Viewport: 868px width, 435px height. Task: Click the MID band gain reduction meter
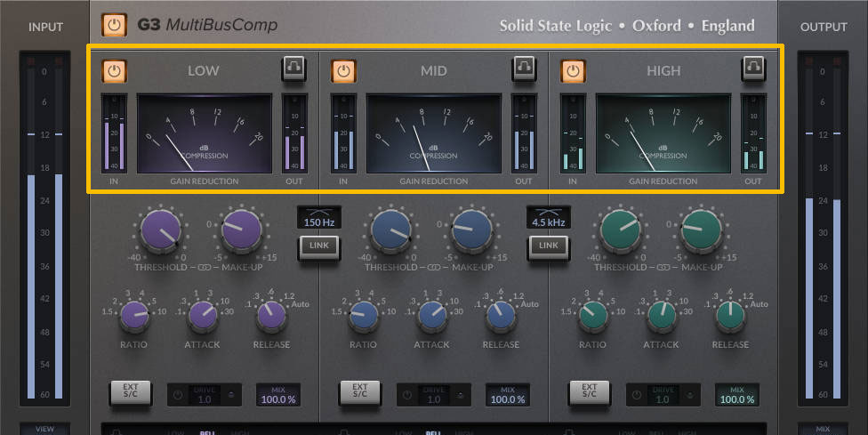click(x=435, y=133)
